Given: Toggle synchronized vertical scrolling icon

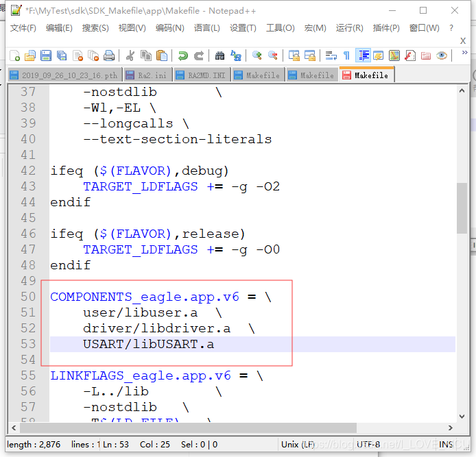Looking at the screenshot, I should point(294,55).
